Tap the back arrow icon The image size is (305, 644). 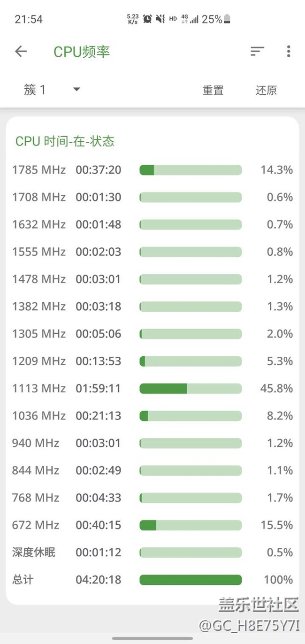tap(21, 51)
